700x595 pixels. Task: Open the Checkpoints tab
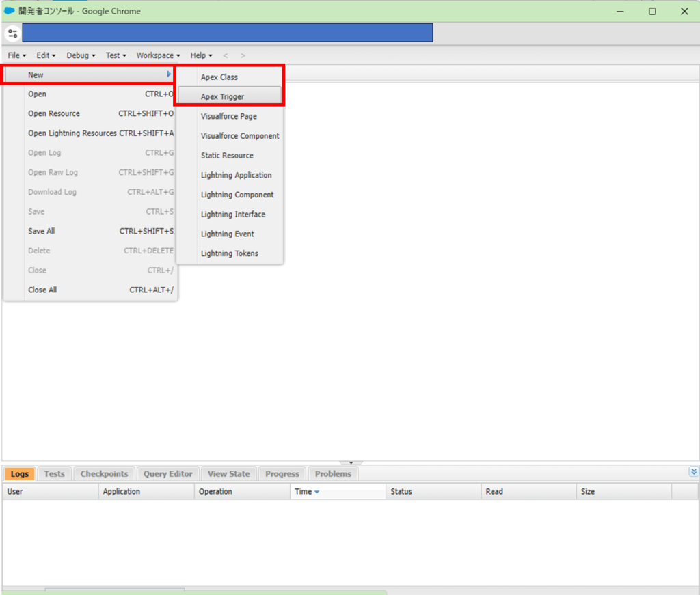(104, 473)
